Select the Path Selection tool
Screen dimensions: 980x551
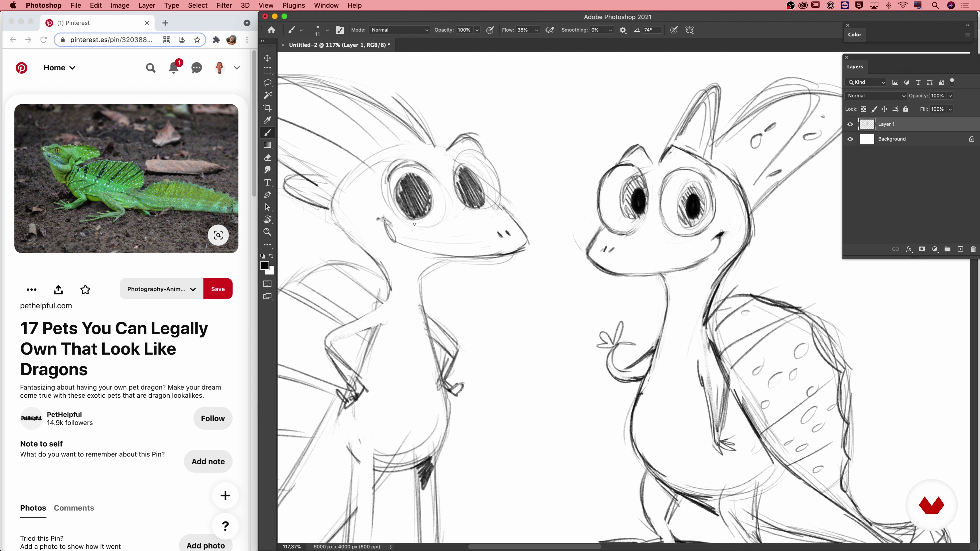(x=267, y=207)
